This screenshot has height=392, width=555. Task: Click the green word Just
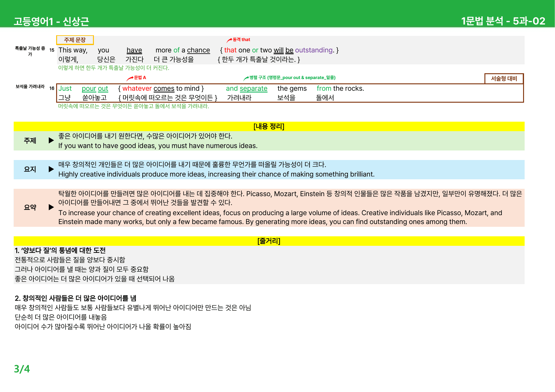click(65, 89)
